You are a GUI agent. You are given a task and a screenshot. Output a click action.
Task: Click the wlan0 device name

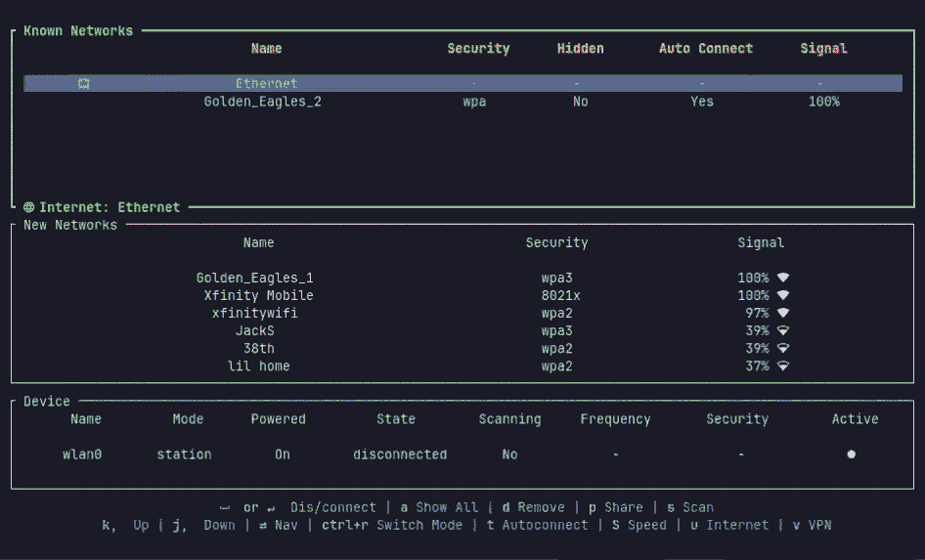(82, 454)
